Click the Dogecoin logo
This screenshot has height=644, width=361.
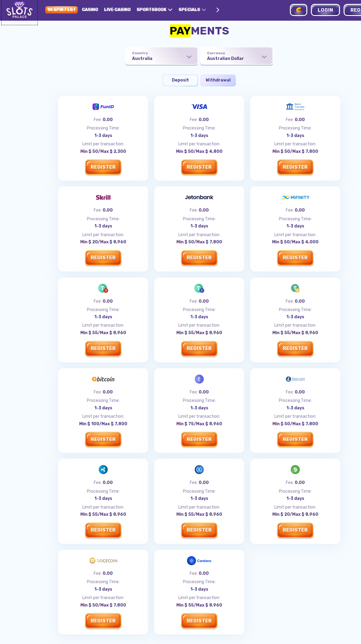click(x=103, y=561)
